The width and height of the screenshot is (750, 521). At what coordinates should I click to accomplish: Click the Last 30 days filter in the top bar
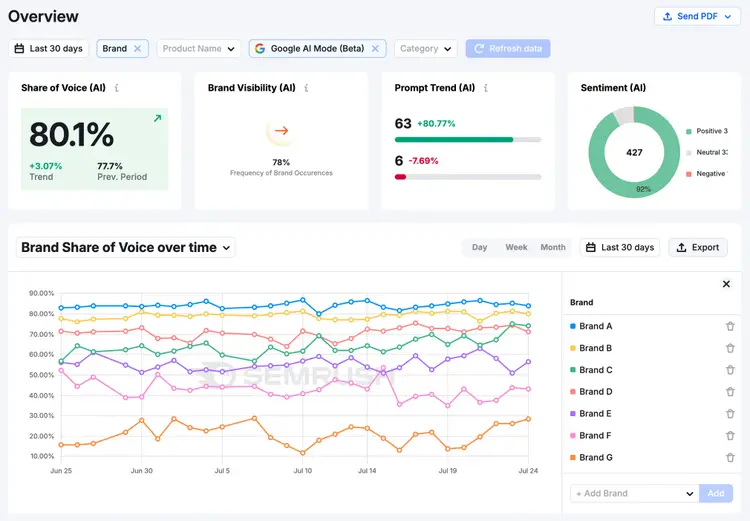click(x=48, y=48)
